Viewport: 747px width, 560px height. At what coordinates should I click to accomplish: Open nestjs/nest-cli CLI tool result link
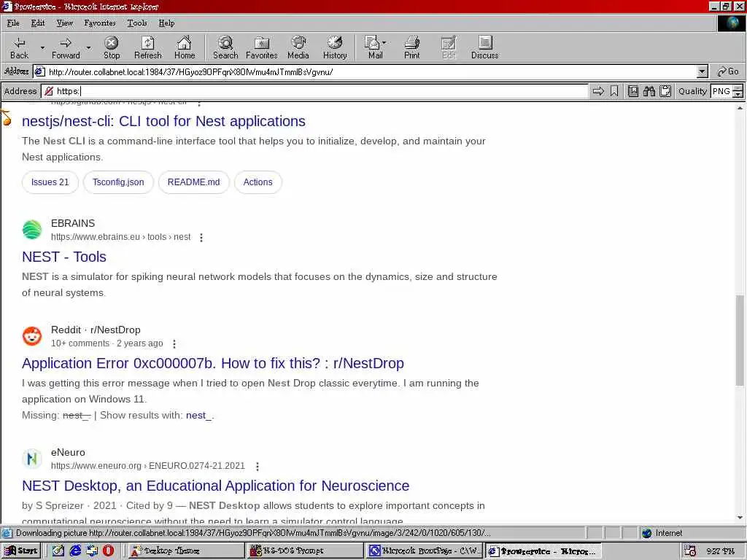[x=163, y=121]
